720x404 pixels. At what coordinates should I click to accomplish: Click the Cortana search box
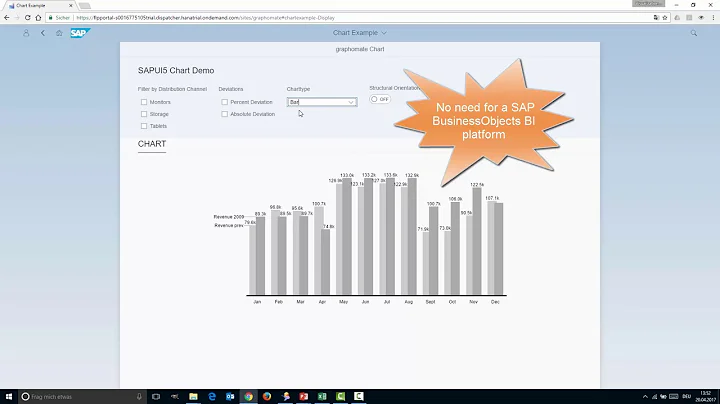81,396
